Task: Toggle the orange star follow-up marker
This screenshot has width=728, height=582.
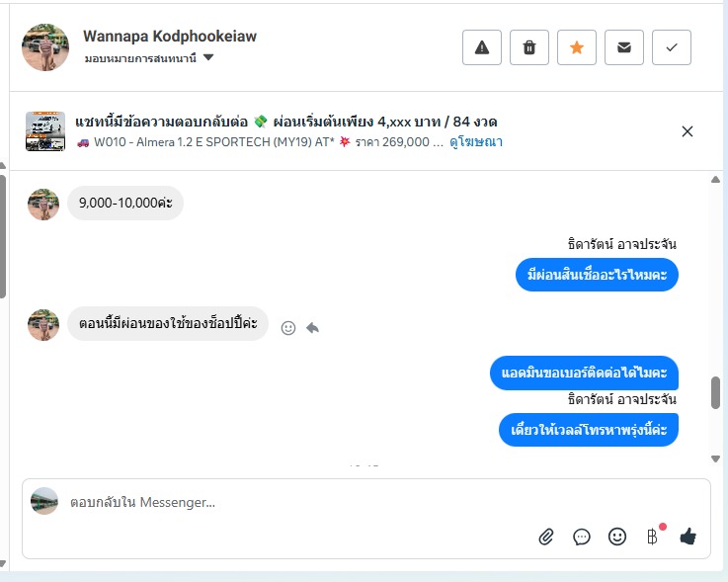Action: click(577, 47)
